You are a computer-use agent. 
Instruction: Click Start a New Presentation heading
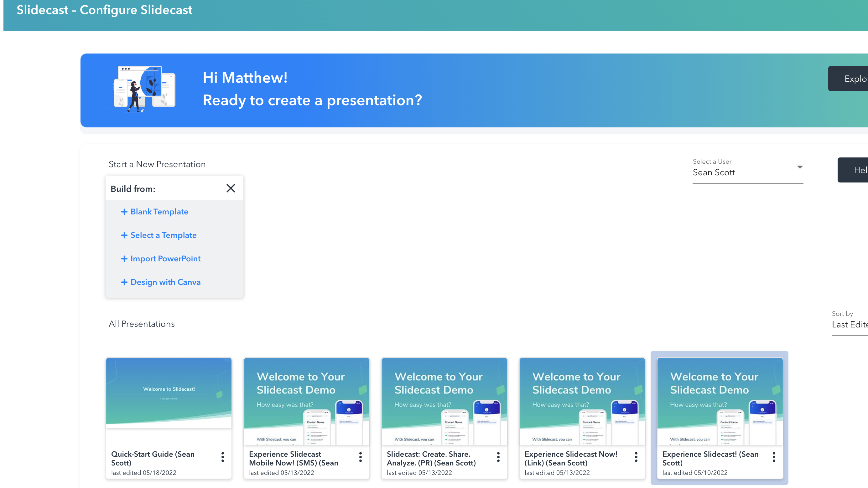click(157, 164)
